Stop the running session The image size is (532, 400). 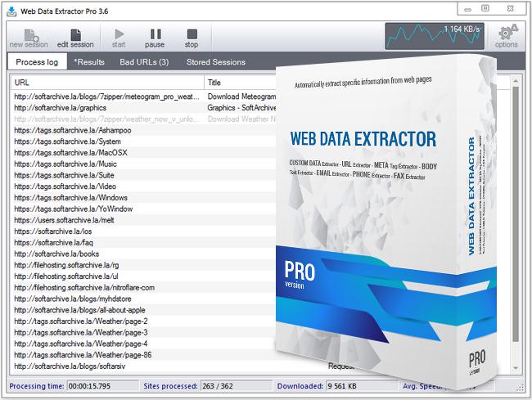click(192, 38)
